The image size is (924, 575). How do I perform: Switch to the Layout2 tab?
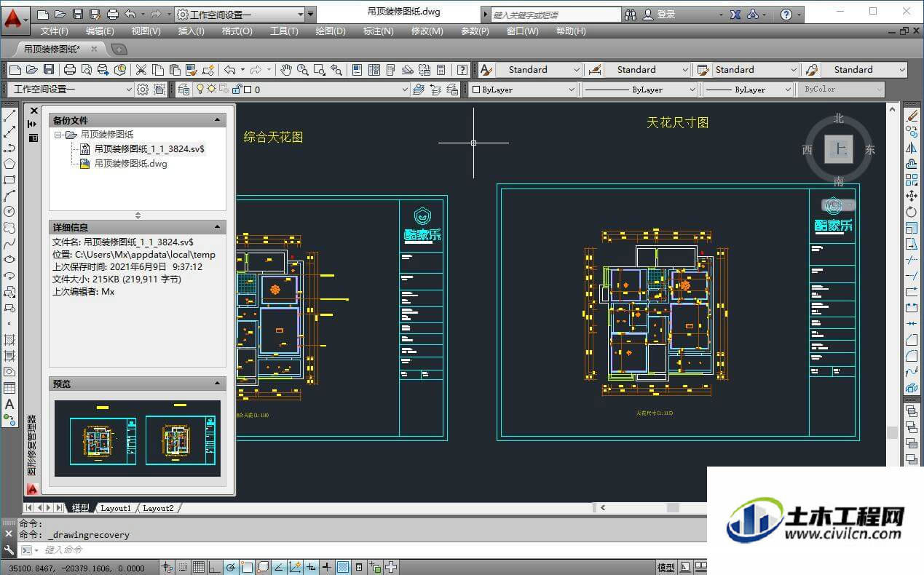pyautogui.click(x=158, y=508)
